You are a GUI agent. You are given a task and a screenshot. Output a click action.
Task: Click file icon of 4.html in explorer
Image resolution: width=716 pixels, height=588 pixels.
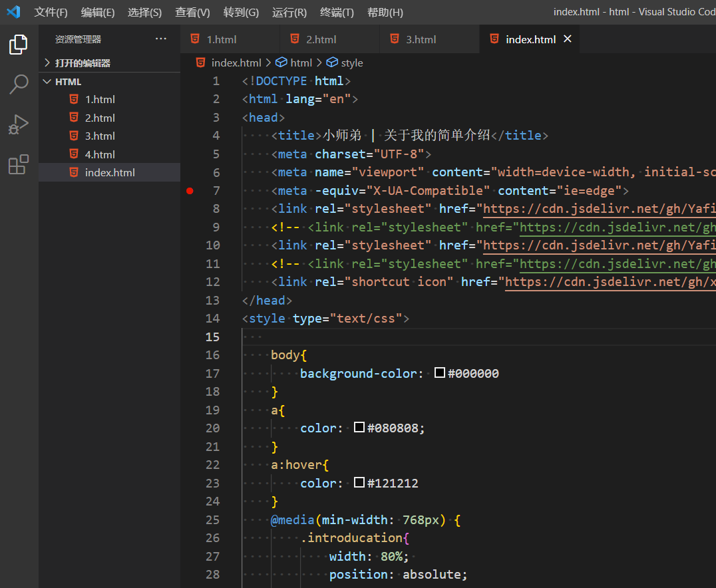[73, 154]
